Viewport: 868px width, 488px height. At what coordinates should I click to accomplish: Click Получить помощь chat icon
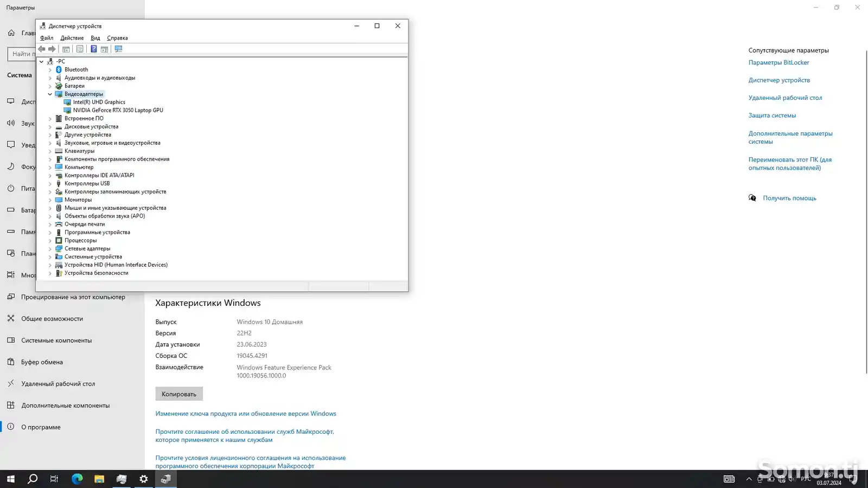[x=752, y=198]
